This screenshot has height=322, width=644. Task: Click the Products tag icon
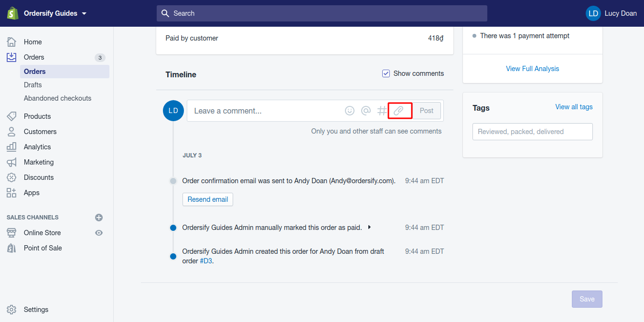(x=11, y=116)
